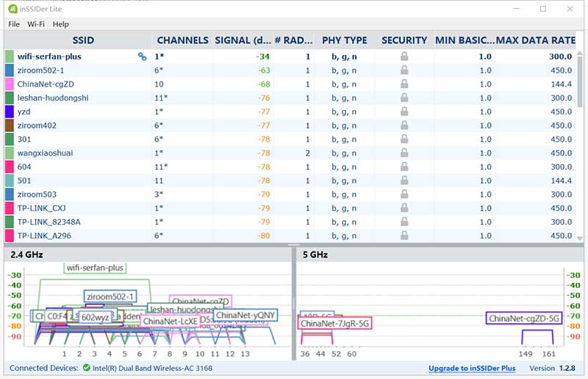
Task: Click the 602wyz graph label
Action: [95, 317]
